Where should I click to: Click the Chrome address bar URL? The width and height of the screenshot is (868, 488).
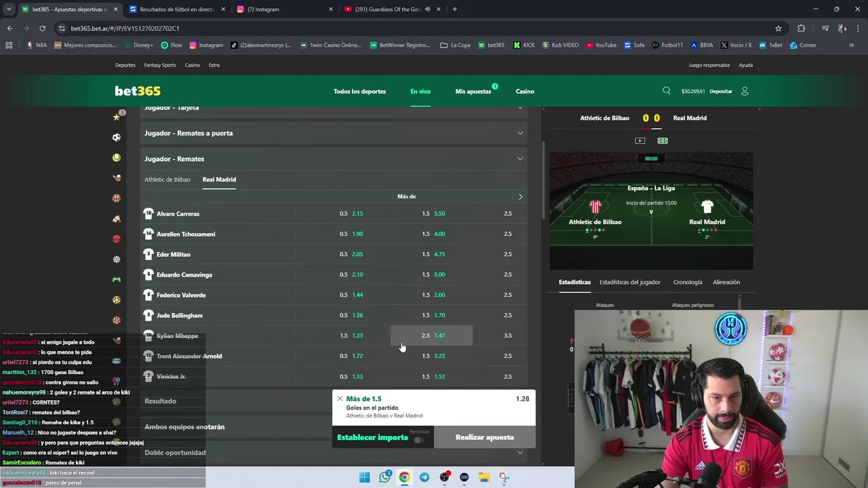125,28
